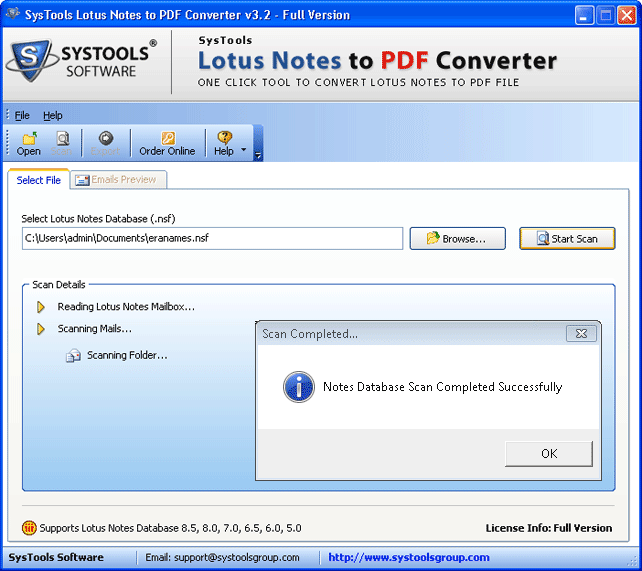The width and height of the screenshot is (642, 571).
Task: Click the window resize grip in the status bar
Action: (x=633, y=562)
